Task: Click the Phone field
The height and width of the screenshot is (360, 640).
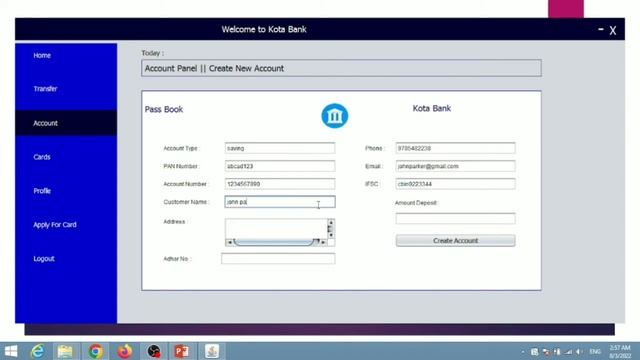Action: coord(456,148)
